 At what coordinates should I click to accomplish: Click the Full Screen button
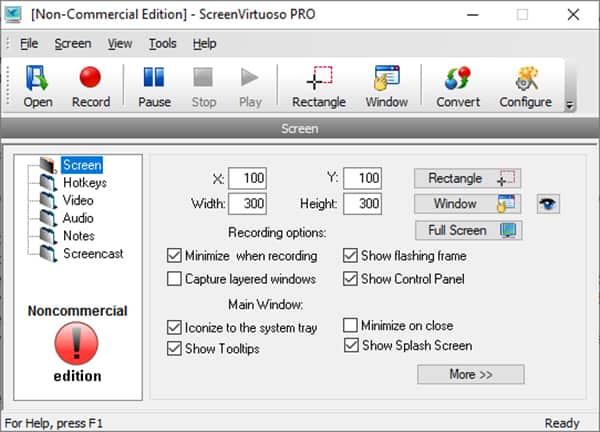pyautogui.click(x=468, y=230)
